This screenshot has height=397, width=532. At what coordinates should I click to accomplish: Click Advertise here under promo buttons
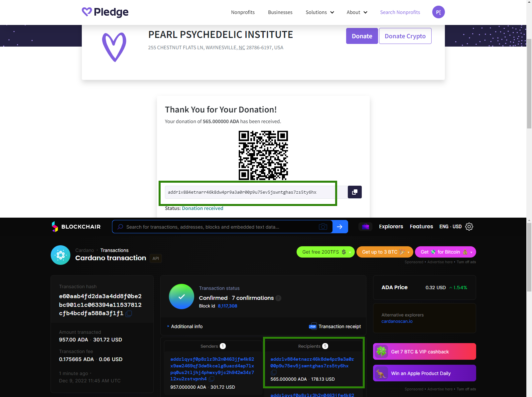tap(440, 262)
